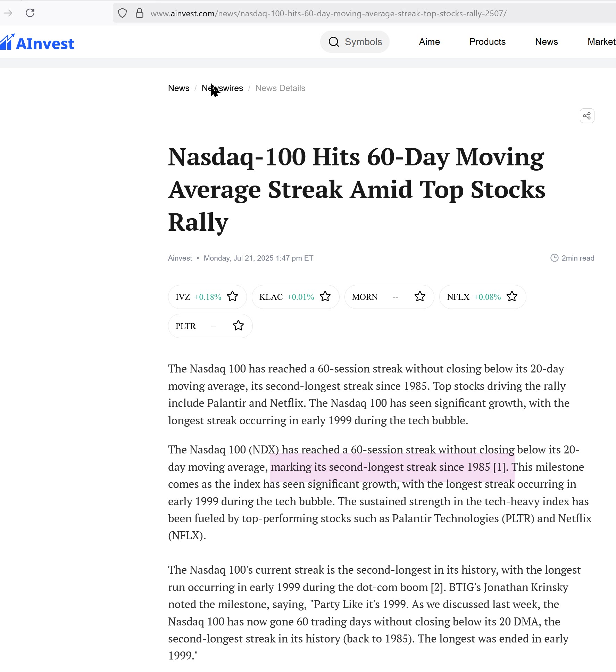Go to News breadcrumb link
616x672 pixels.
[x=178, y=88]
